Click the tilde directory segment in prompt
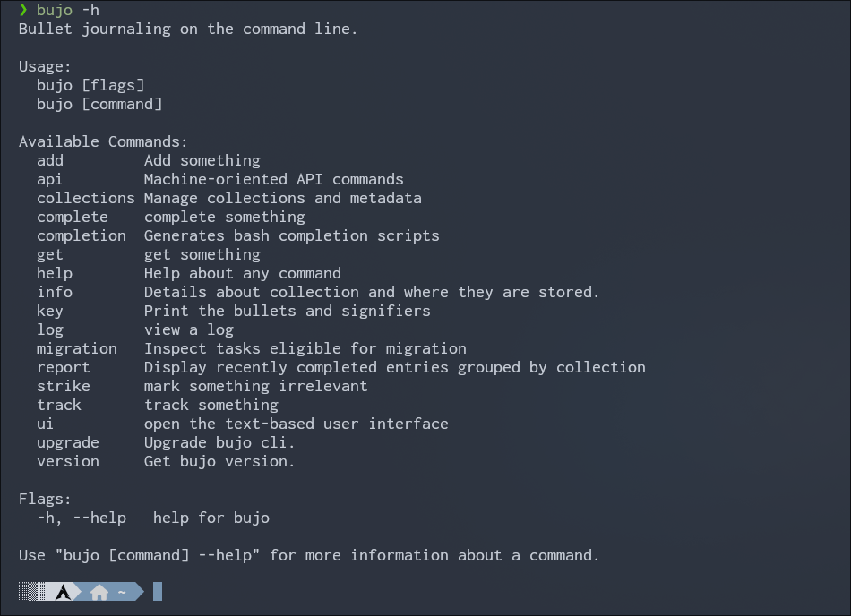Image resolution: width=851 pixels, height=616 pixels. coord(122,592)
